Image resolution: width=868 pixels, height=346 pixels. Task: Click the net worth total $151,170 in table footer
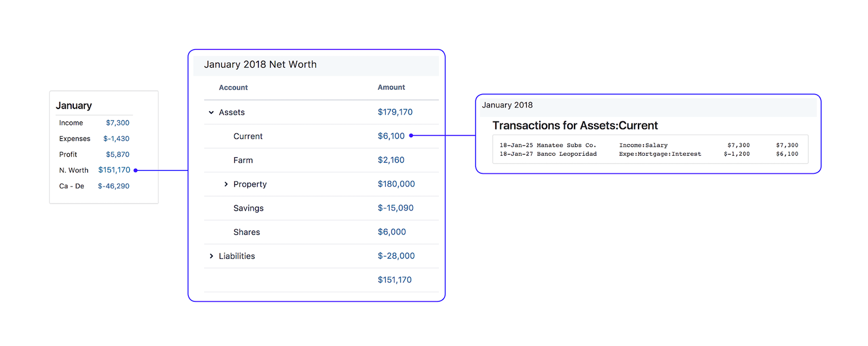[394, 280]
